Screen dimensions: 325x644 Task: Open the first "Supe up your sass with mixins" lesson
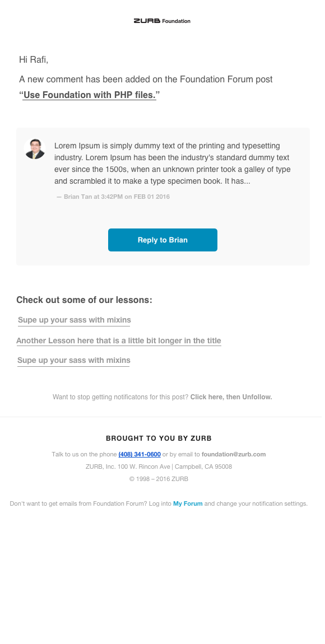point(74,320)
